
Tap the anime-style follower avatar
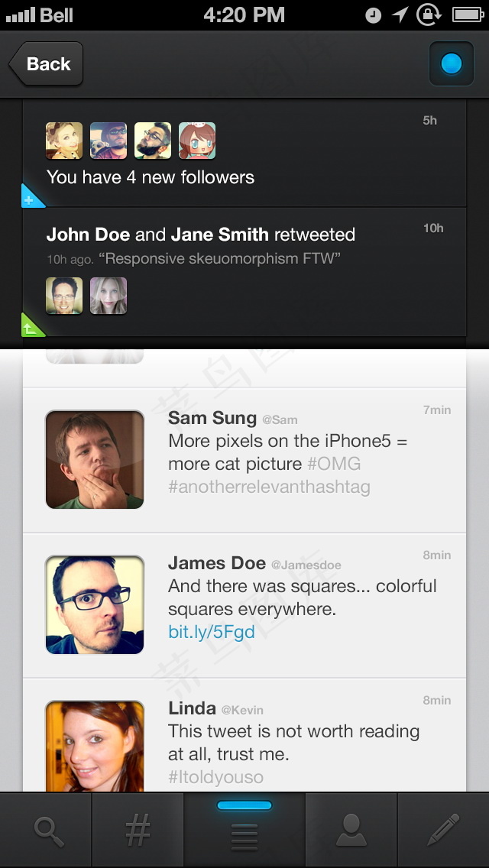coord(197,141)
